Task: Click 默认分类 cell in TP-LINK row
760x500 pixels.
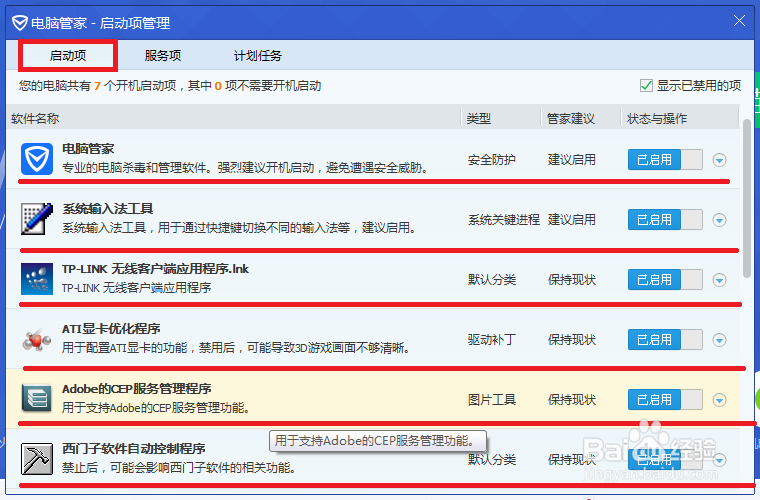Action: click(x=491, y=280)
